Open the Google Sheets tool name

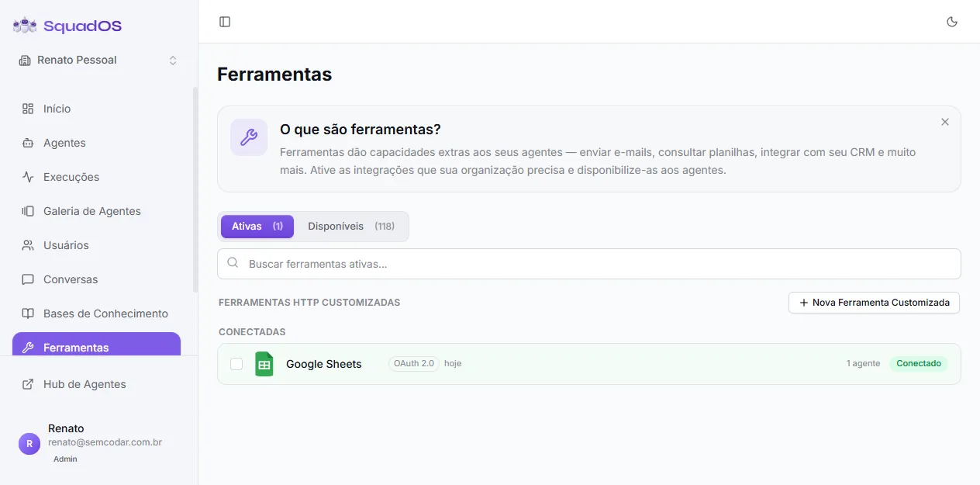point(324,364)
